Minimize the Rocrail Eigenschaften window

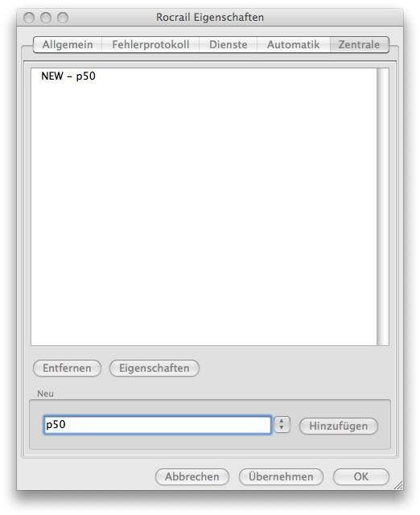coord(46,18)
